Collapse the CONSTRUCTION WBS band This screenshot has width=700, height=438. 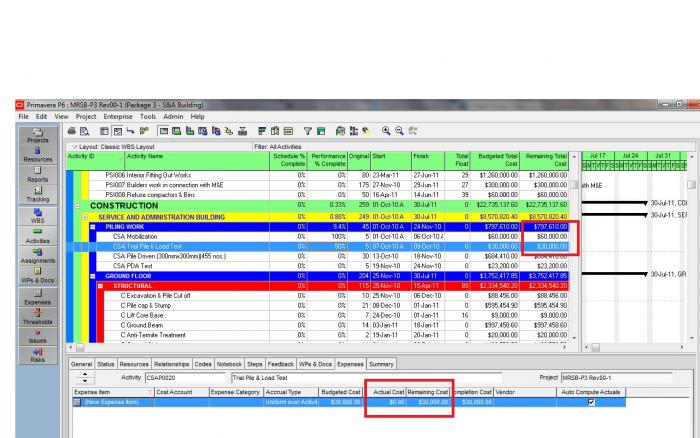click(77, 206)
